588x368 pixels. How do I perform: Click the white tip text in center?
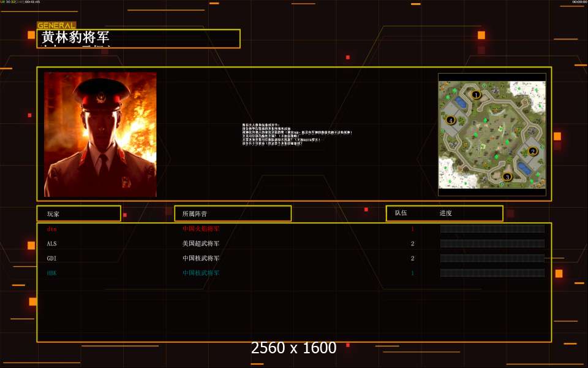coord(297,134)
